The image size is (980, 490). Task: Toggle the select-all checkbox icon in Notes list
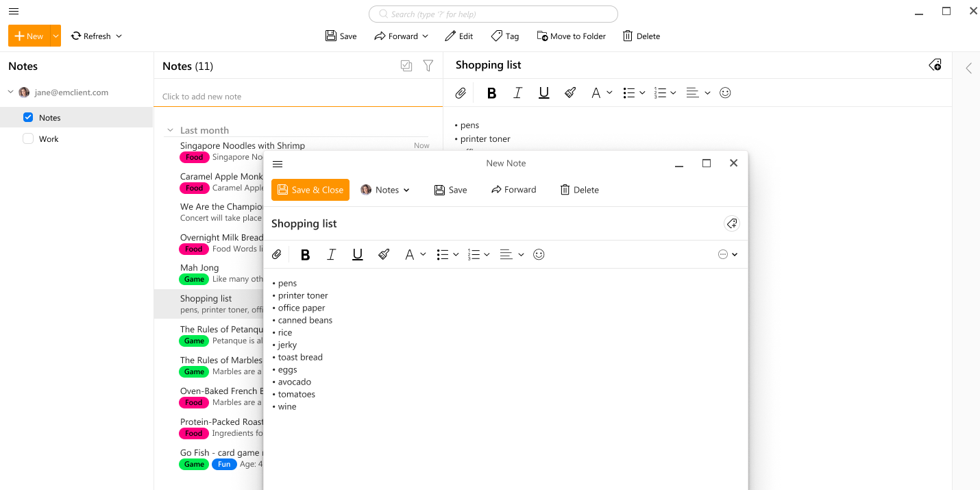pyautogui.click(x=406, y=66)
